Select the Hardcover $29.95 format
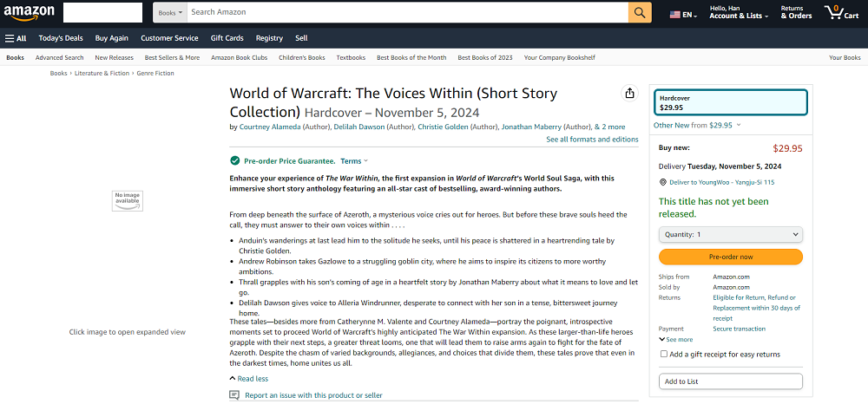This screenshot has height=404, width=868. click(x=730, y=102)
